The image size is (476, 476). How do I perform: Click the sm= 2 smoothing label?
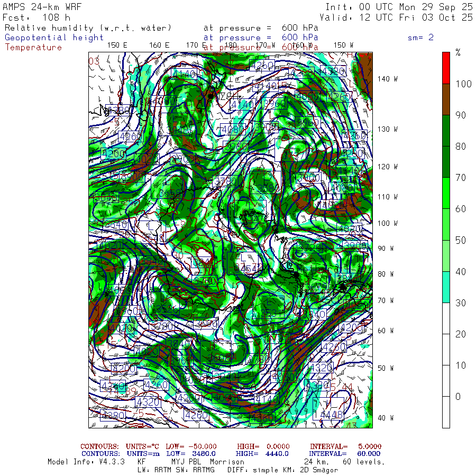pos(421,38)
